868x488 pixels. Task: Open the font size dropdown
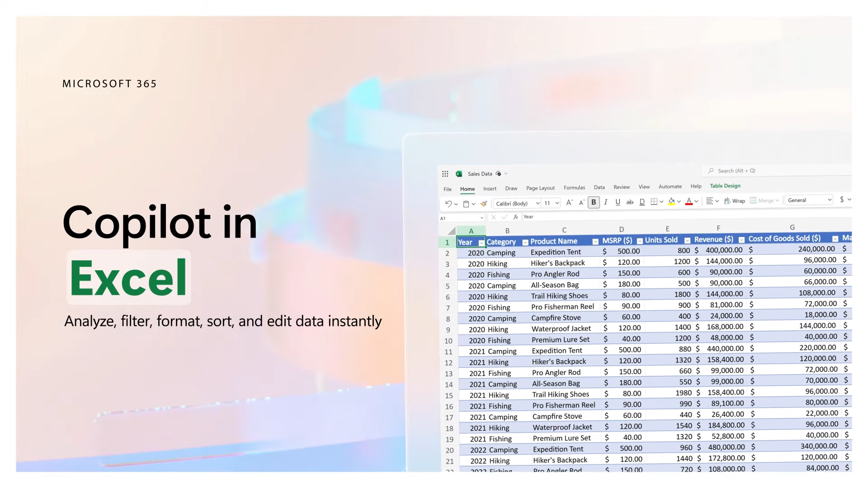coord(557,203)
